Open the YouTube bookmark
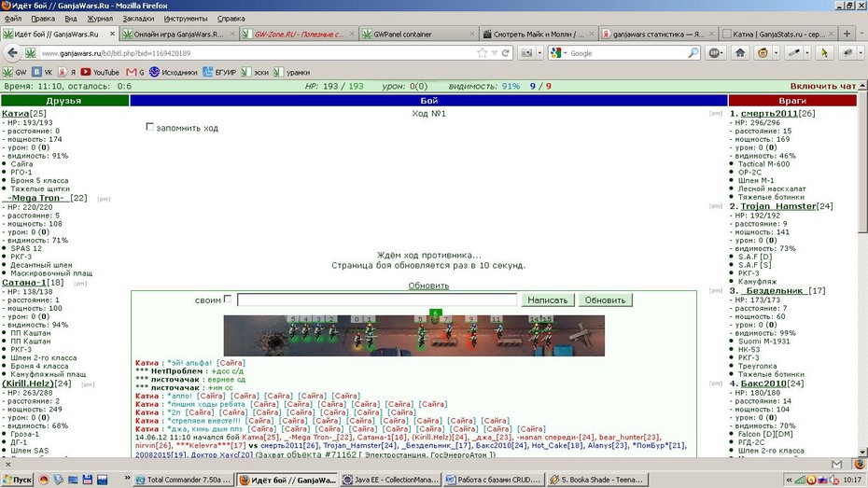 coord(100,72)
